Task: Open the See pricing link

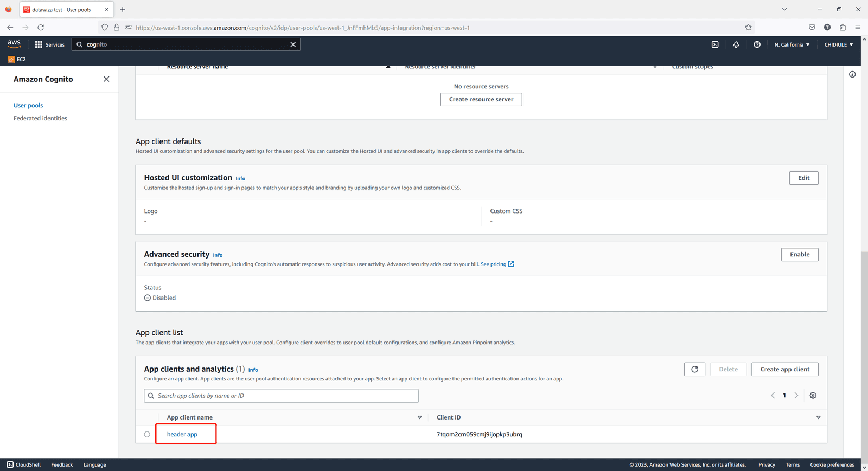Action: 497,264
